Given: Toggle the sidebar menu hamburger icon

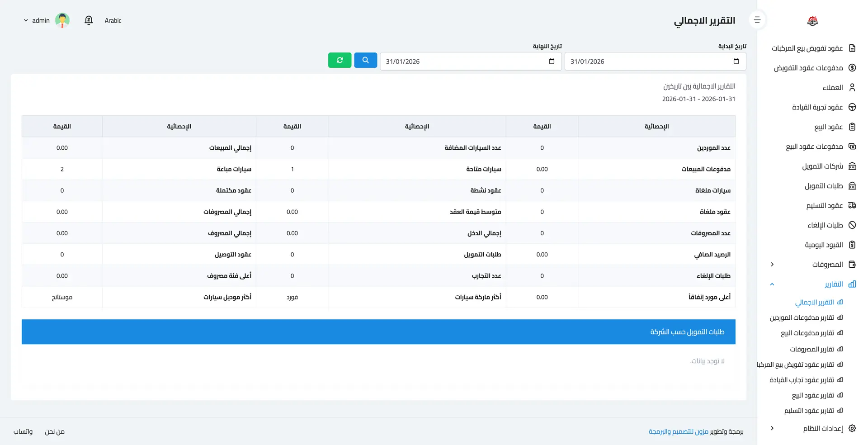Looking at the screenshot, I should point(757,20).
